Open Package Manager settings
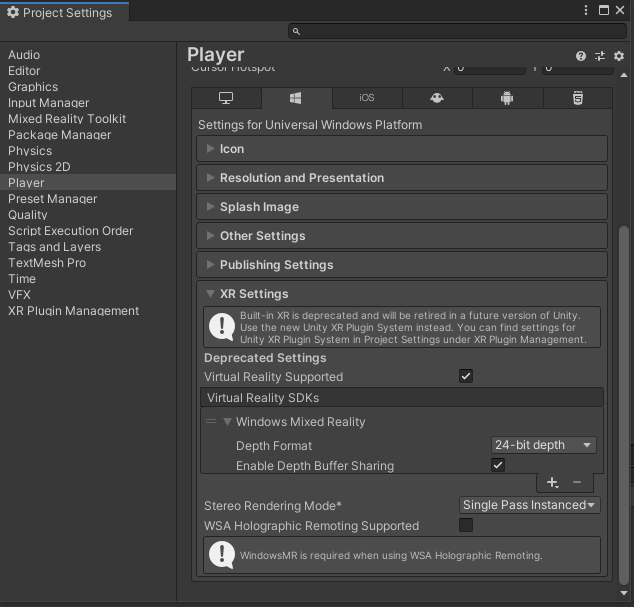 coord(88,135)
